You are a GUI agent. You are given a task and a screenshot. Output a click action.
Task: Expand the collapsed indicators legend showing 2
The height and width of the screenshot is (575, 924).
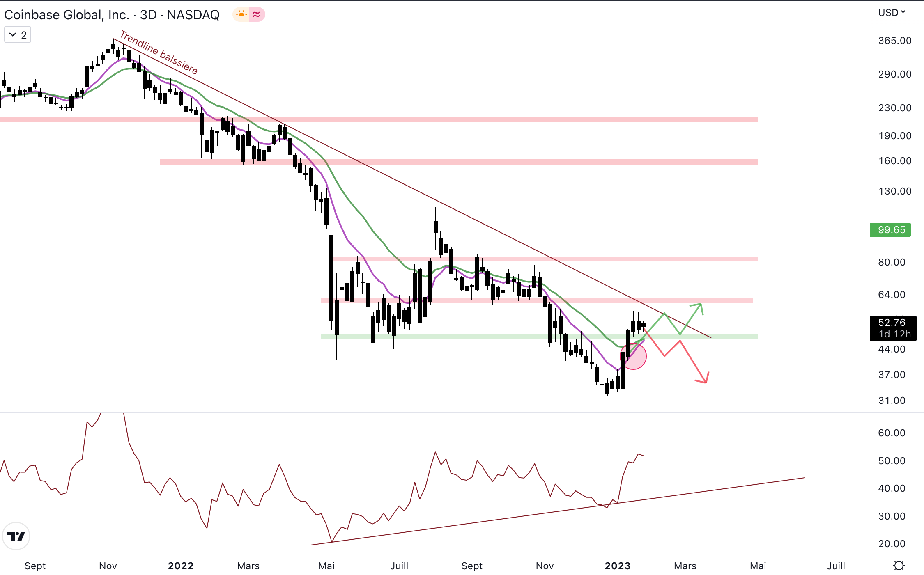(18, 35)
